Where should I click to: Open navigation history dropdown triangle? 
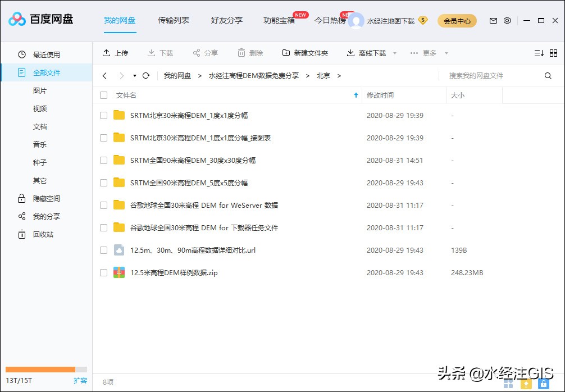pos(134,76)
